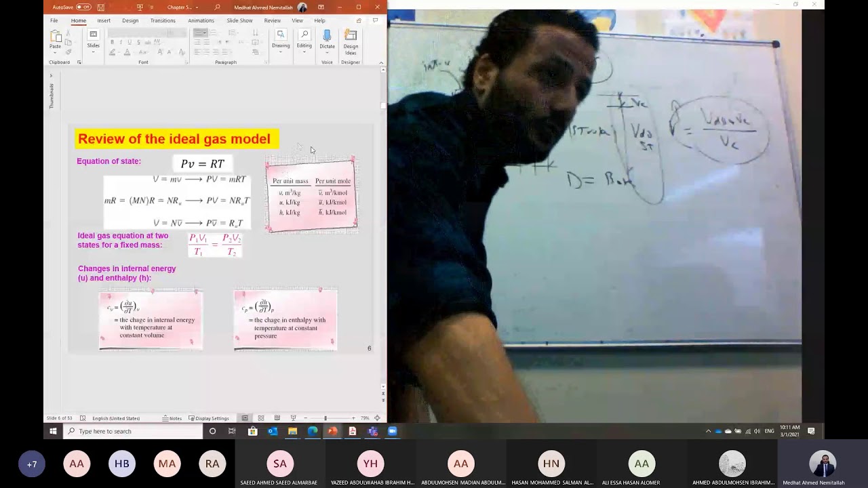
Task: Switch to Slide Sorter view icon
Action: (261, 418)
